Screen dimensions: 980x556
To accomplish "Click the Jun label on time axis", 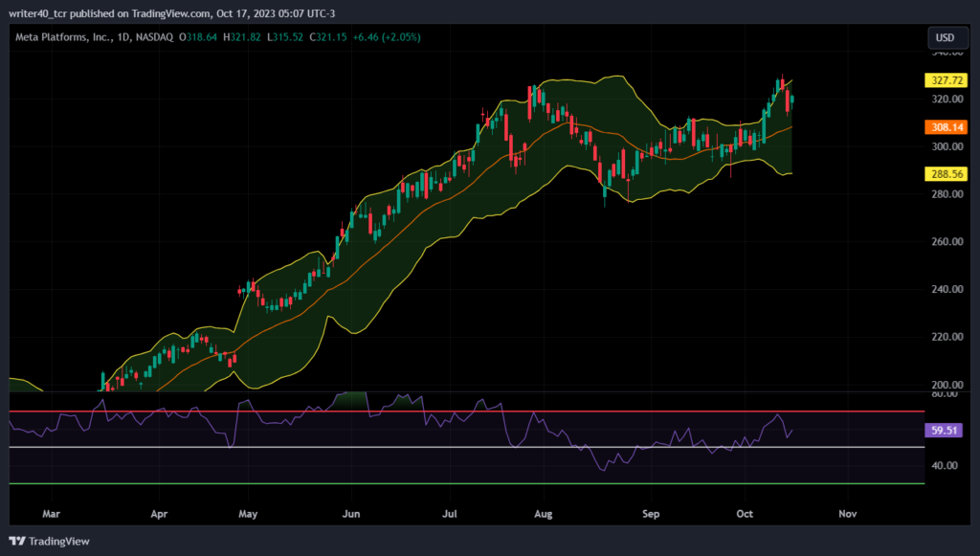I will 351,514.
